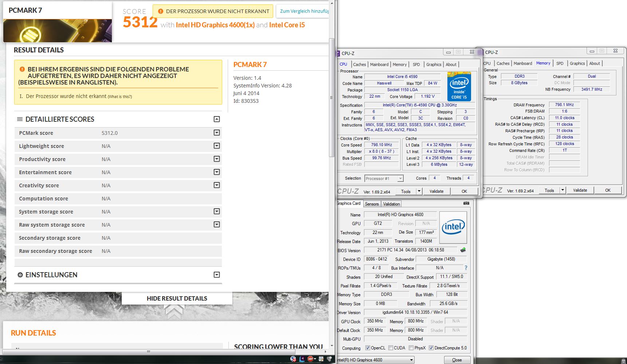
Task: Open the Graphics tab in left CPU-Z
Action: 434,64
